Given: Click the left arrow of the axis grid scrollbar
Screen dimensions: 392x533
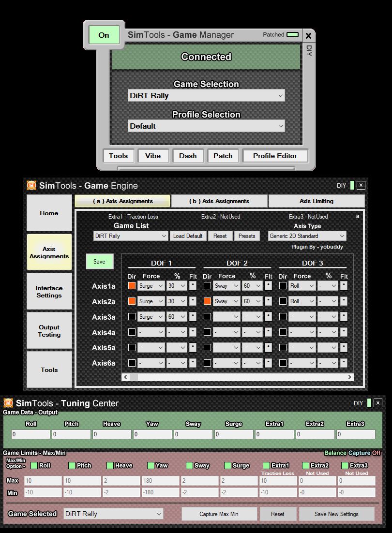Looking at the screenshot, I should click(125, 377).
